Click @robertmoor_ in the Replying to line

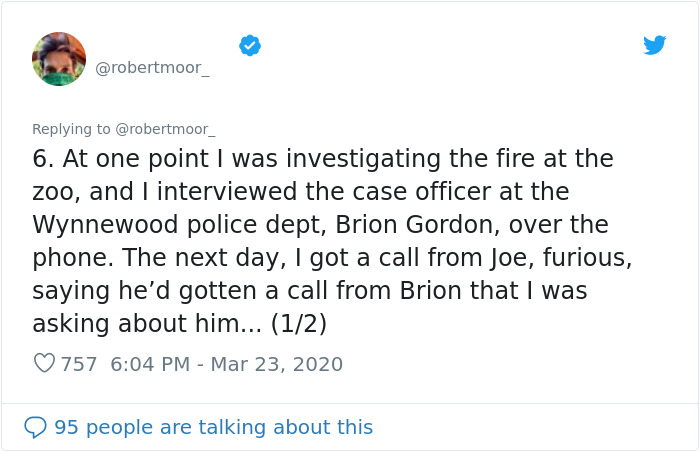(165, 129)
